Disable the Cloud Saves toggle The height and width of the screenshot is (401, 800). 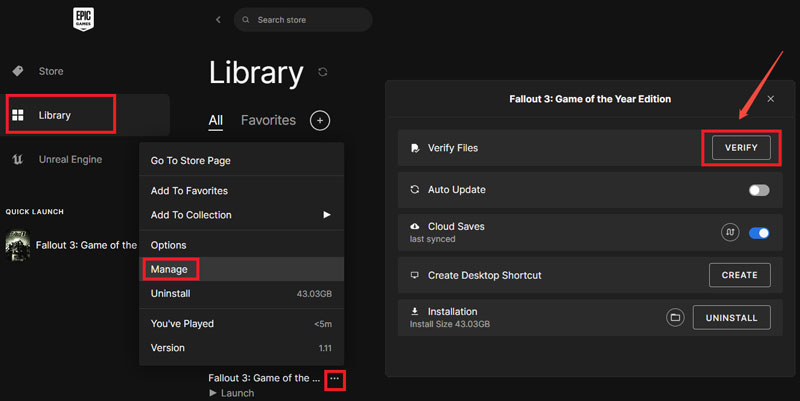(759, 233)
